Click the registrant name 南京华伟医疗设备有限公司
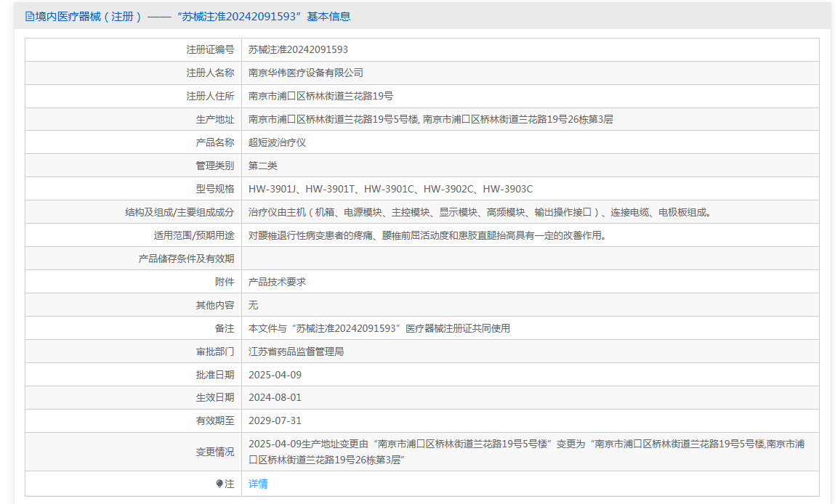The width and height of the screenshot is (835, 504). [306, 73]
